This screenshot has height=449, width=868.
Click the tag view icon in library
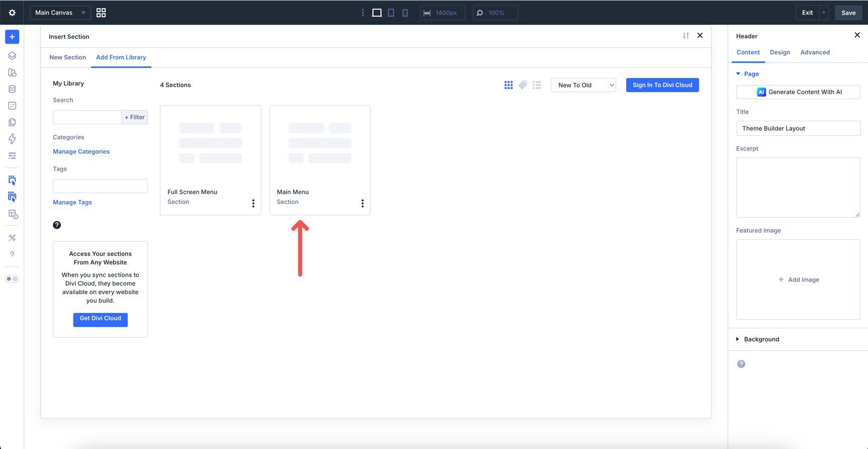point(523,85)
